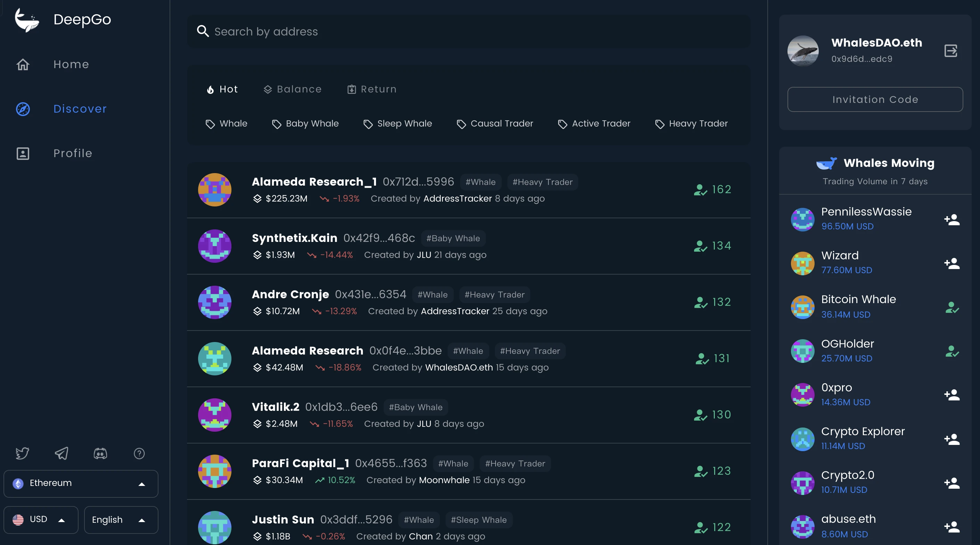Screen dimensions: 980x545
Task: Filter by Causal Trader tag
Action: click(495, 124)
